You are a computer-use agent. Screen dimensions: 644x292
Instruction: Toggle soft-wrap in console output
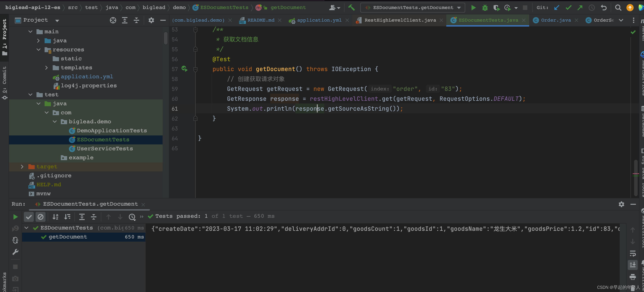click(633, 254)
